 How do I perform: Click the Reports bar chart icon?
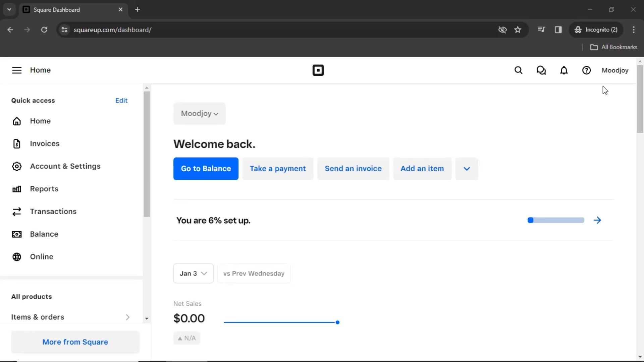[x=16, y=189]
